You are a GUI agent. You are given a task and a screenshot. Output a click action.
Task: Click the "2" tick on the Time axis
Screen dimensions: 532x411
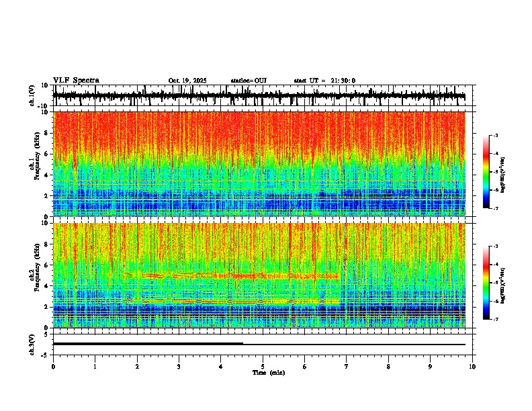(137, 367)
